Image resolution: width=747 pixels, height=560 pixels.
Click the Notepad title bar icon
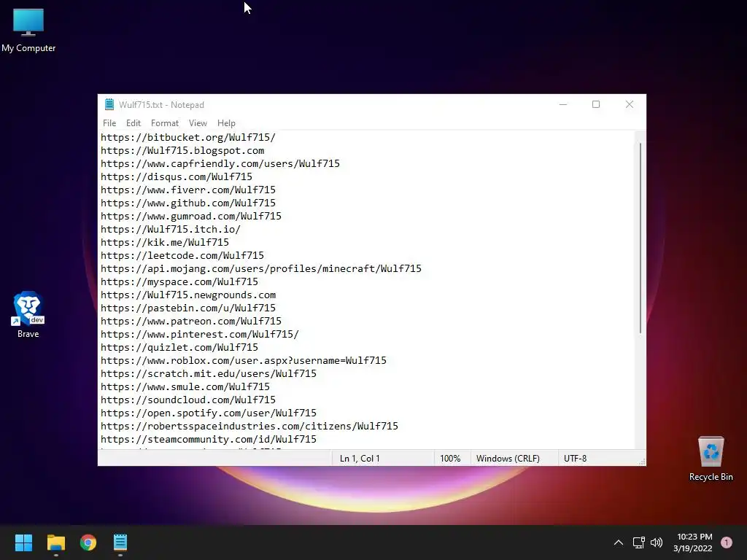point(109,104)
